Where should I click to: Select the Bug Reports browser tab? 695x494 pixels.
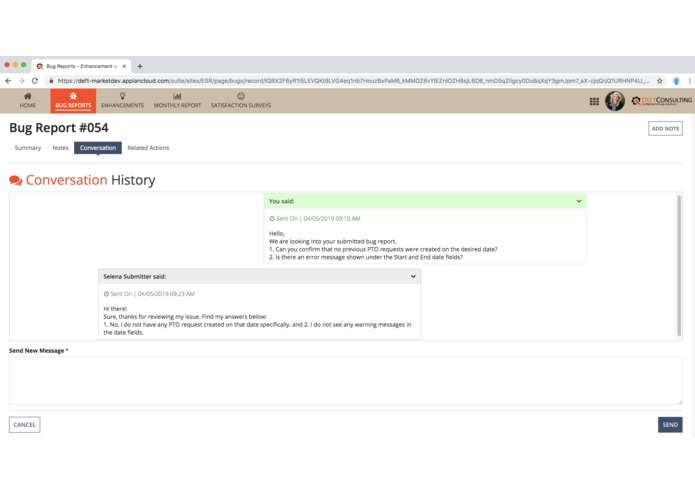click(x=81, y=66)
